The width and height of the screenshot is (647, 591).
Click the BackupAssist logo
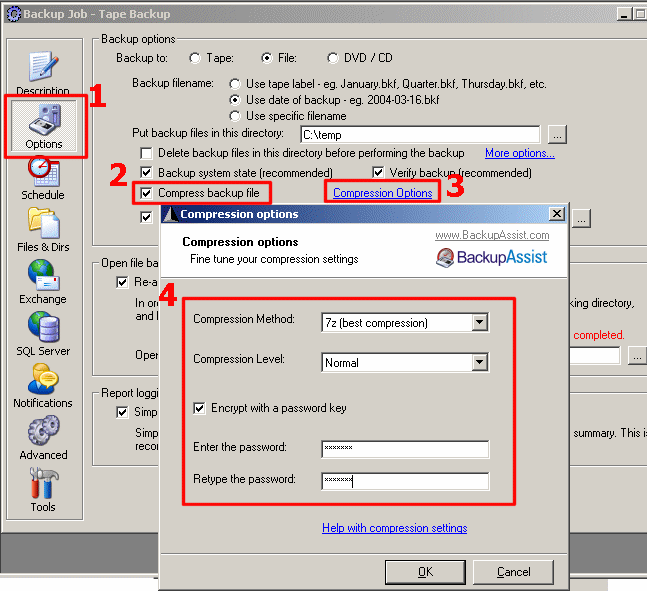pyautogui.click(x=491, y=258)
